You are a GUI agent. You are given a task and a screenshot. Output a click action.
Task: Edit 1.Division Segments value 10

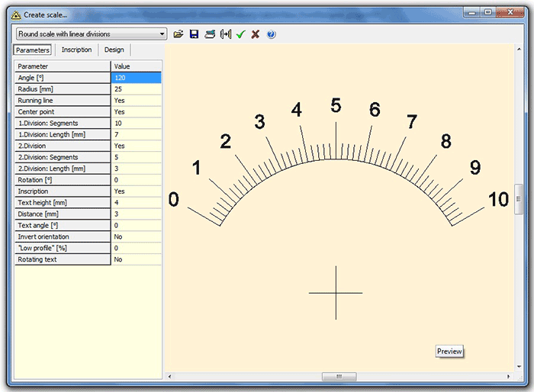[x=137, y=124]
